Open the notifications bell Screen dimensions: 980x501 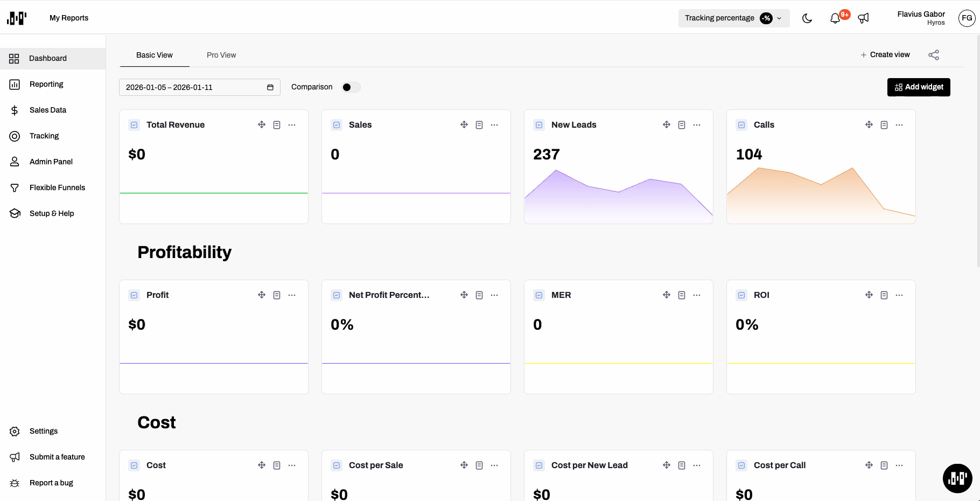[835, 18]
